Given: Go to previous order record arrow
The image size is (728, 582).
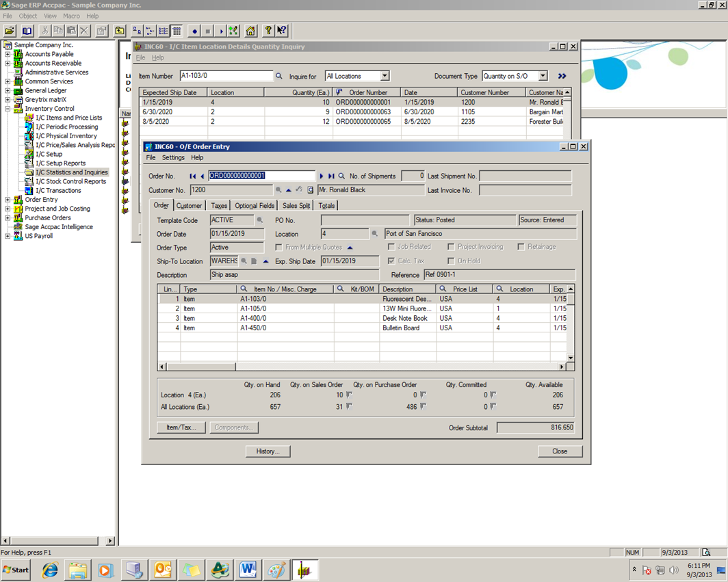Looking at the screenshot, I should tap(202, 176).
